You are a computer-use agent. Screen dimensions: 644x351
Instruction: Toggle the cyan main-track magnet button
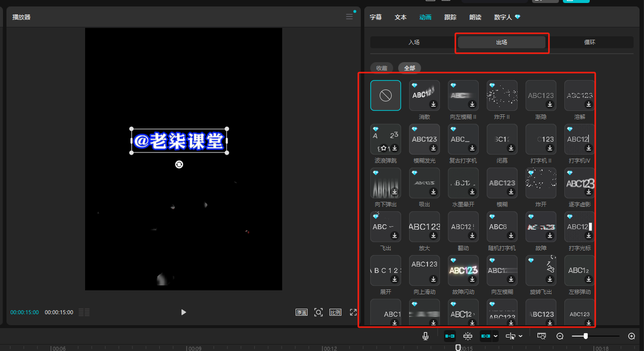tap(450, 336)
